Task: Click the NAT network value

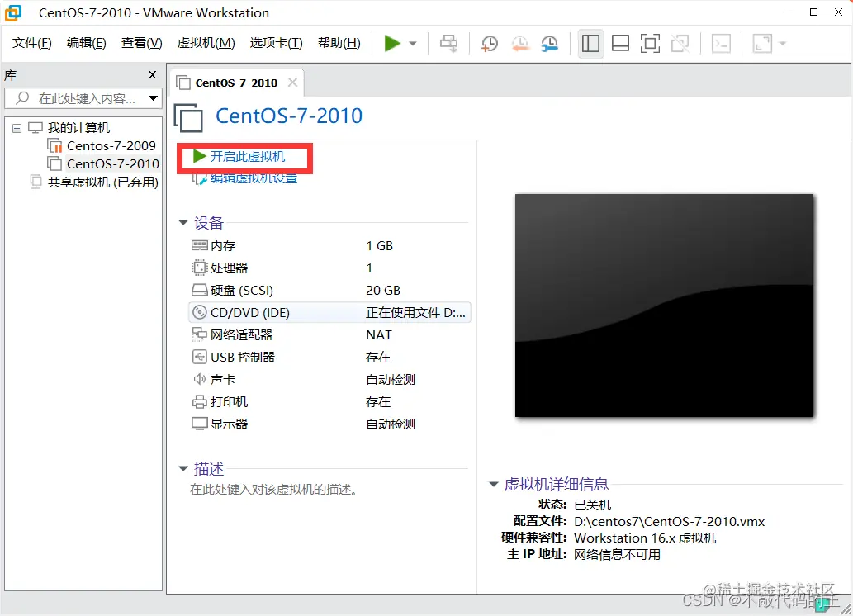Action: pos(379,335)
